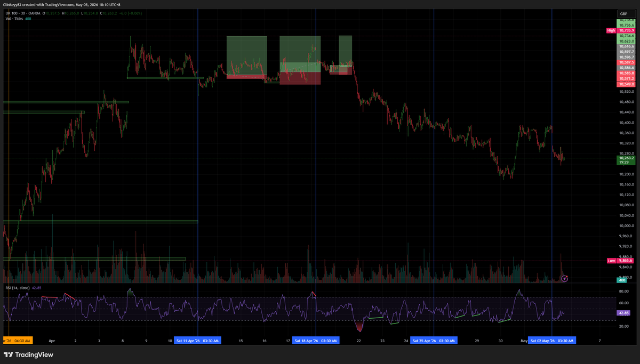Click the 9,865.6 low price tag
Screen dimensions: 640x364
626,261
